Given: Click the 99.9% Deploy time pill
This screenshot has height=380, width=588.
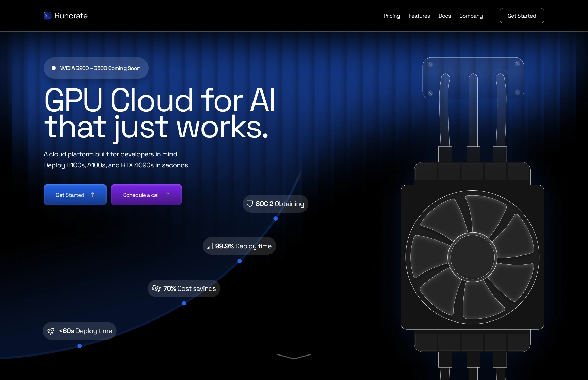Looking at the screenshot, I should (x=239, y=246).
